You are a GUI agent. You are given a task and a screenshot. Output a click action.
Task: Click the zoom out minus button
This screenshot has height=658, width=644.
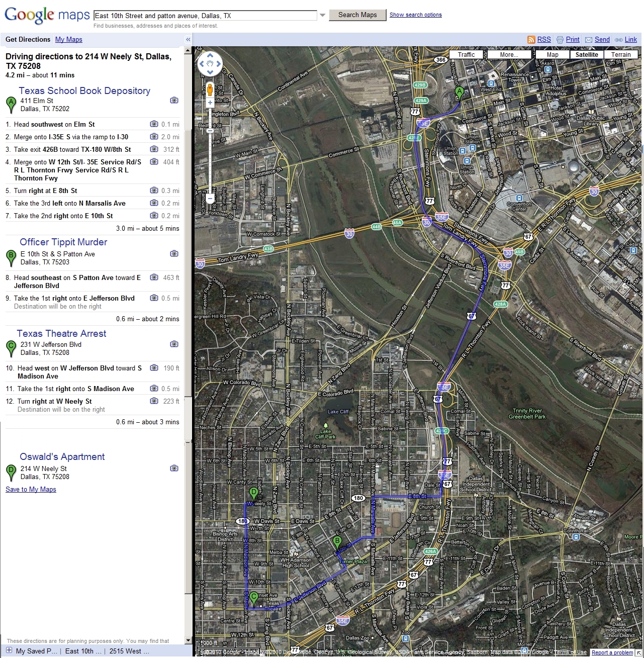click(210, 199)
